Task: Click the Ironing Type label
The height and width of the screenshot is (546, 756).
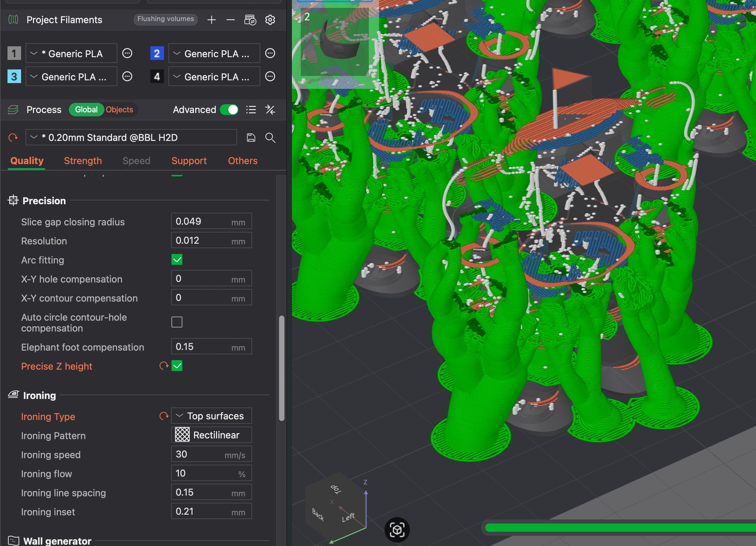Action: tap(48, 416)
